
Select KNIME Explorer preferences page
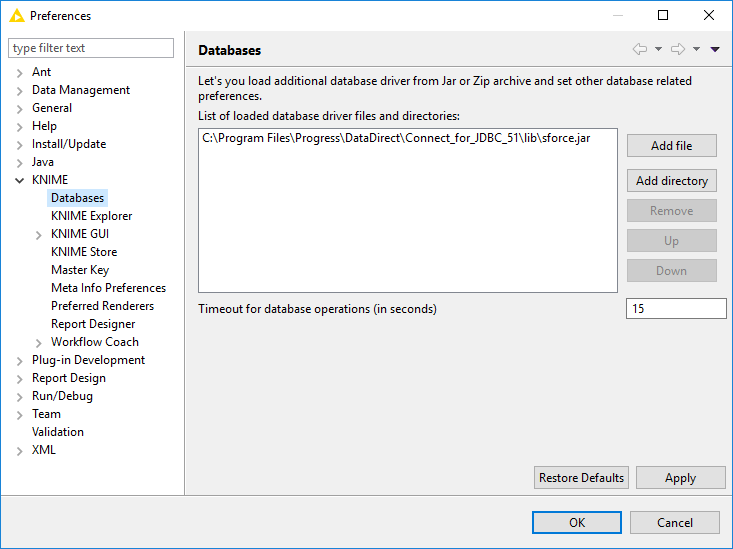(91, 216)
